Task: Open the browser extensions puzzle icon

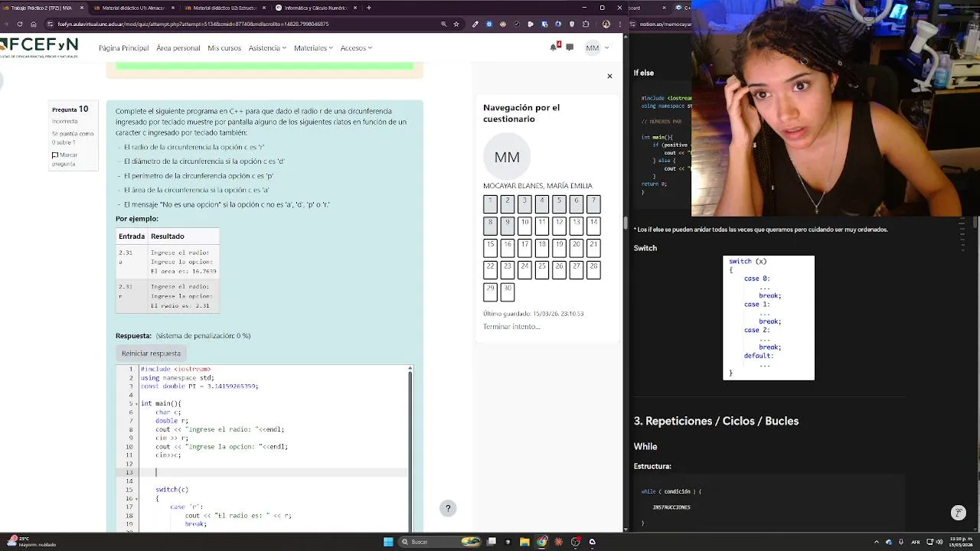Action: (585, 24)
